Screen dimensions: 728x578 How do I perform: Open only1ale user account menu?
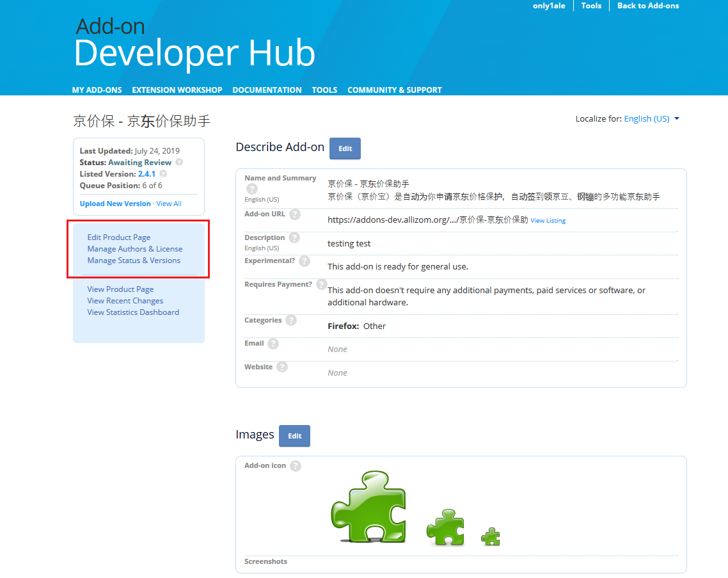tap(549, 6)
